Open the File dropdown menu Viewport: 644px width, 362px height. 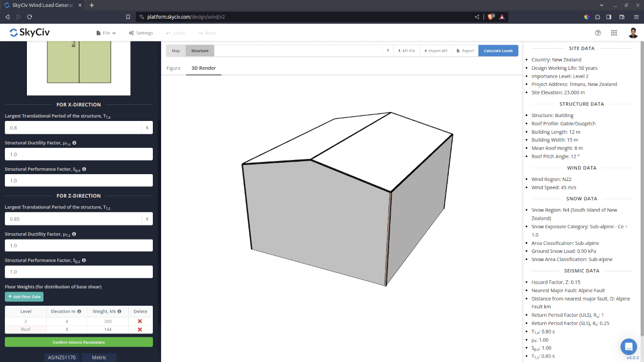106,32
